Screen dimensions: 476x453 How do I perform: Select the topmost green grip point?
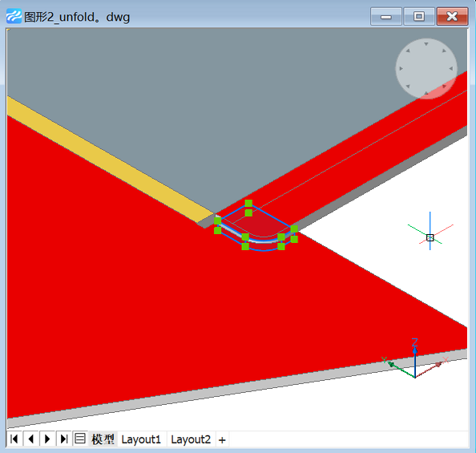coord(248,204)
